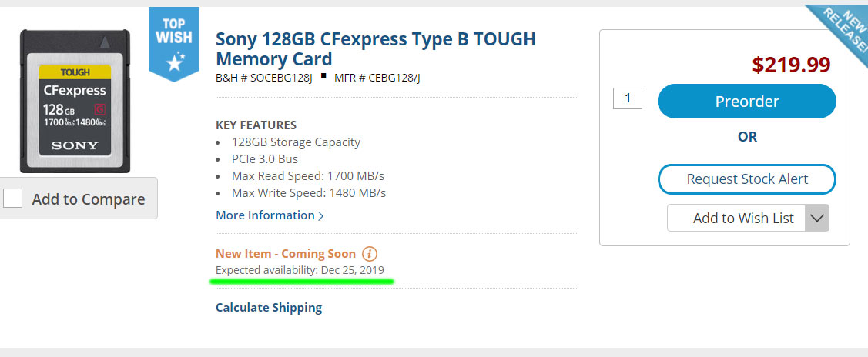Click the Expected availability date text
The width and height of the screenshot is (868, 357).
[300, 270]
